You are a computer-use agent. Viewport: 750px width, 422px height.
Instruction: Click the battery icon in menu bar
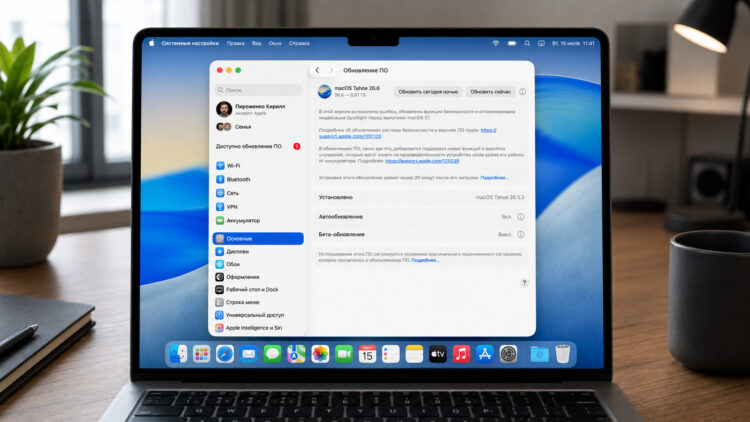tap(512, 43)
